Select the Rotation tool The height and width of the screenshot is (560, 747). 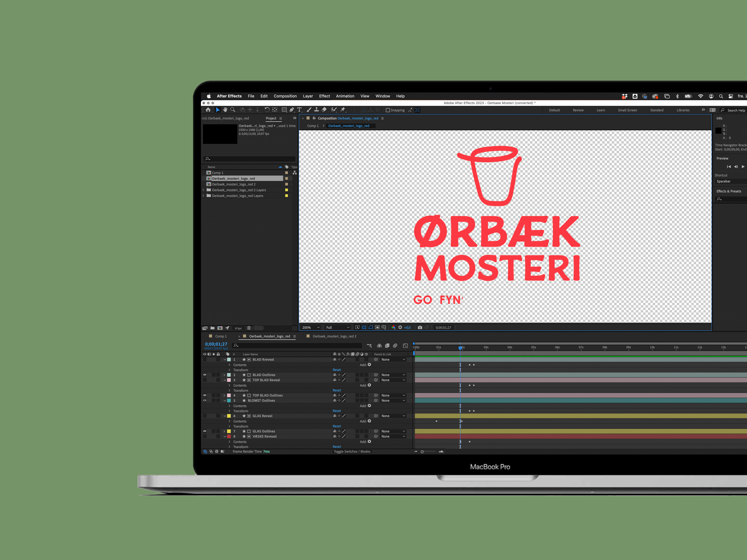(267, 110)
